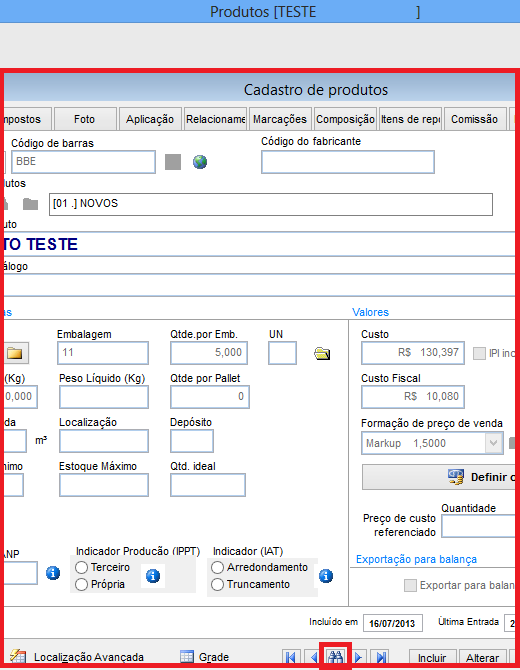
Task: Go to the last product record
Action: click(x=381, y=657)
